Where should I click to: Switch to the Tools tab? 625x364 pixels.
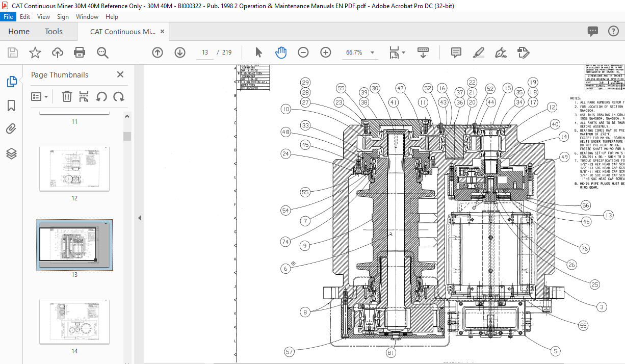click(x=54, y=32)
